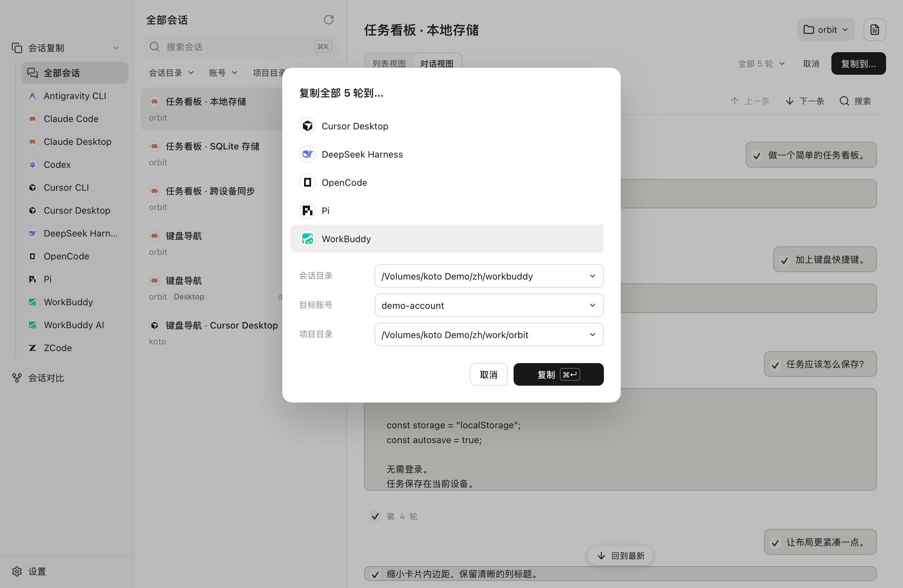Open Claude Code in the sidebar
903x588 pixels.
coord(75,119)
